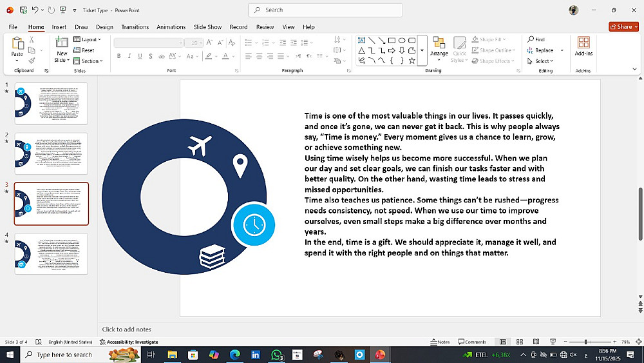Click the Reset slide button
644x363 pixels.
tap(84, 50)
